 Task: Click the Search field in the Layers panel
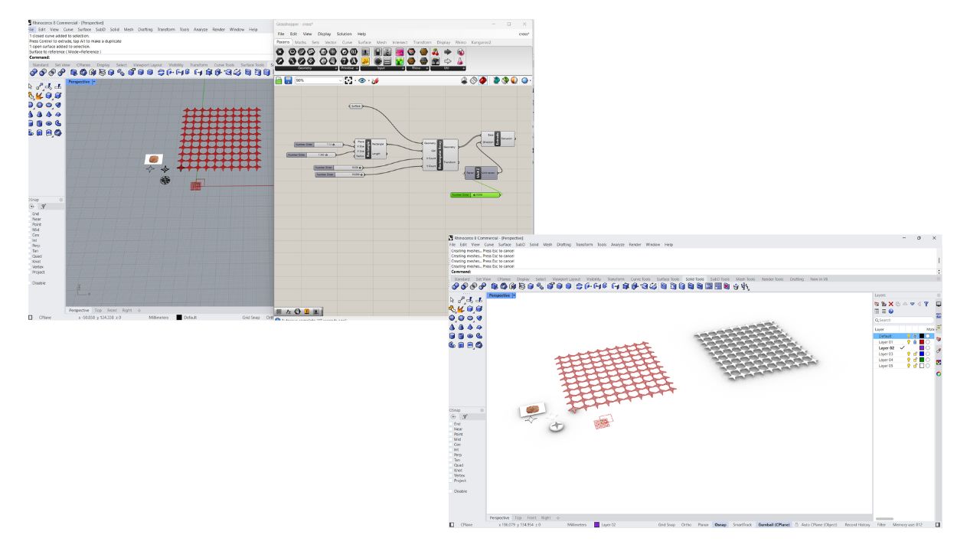[x=903, y=320]
